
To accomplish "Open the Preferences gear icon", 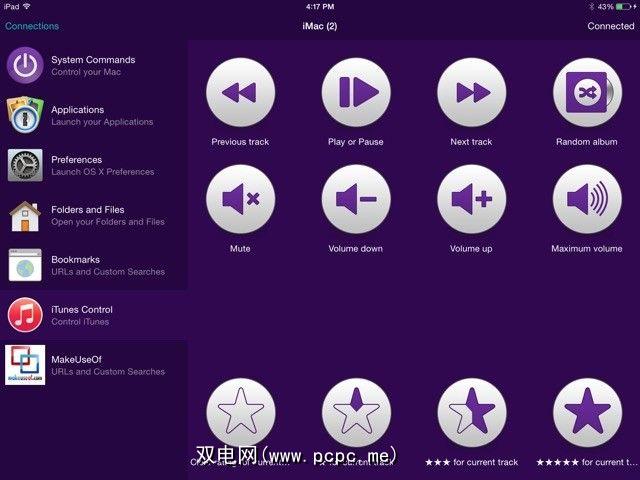I will point(25,165).
